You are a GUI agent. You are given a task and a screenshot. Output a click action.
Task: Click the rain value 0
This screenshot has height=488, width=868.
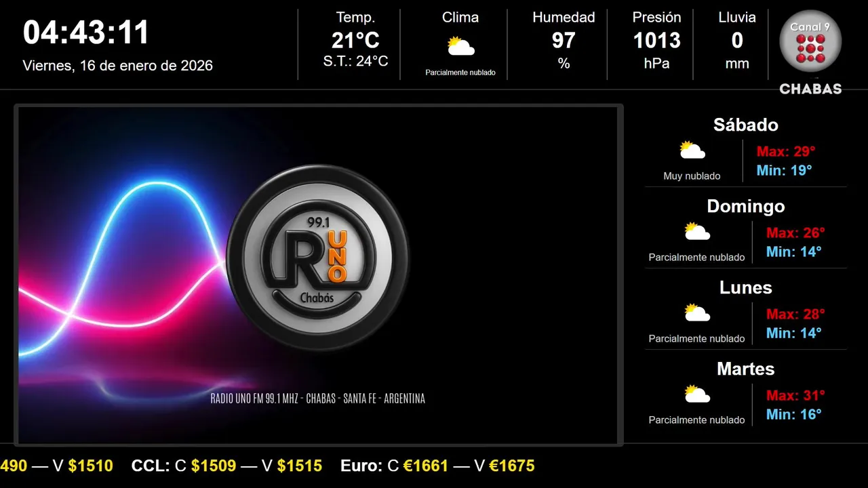pos(737,41)
